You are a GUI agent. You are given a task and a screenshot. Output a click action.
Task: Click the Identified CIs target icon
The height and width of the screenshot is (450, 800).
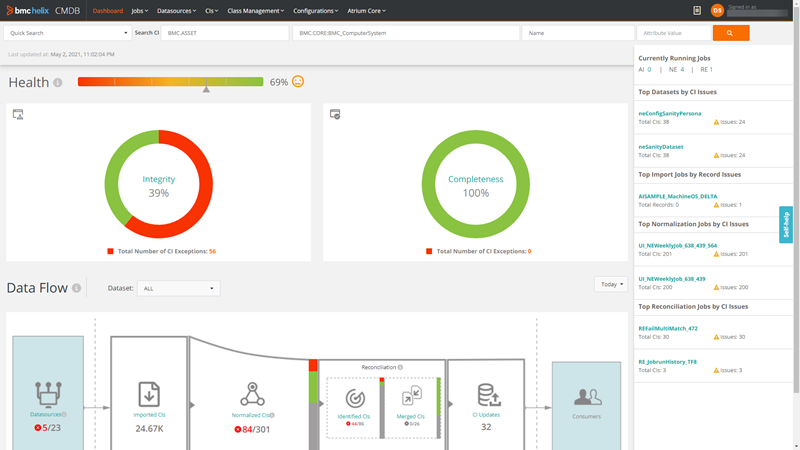(355, 398)
